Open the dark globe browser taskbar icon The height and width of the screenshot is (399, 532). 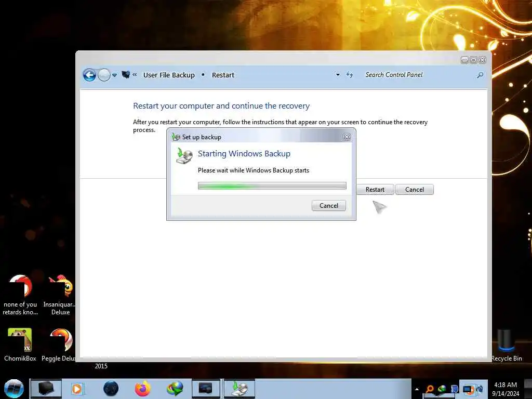(x=111, y=389)
